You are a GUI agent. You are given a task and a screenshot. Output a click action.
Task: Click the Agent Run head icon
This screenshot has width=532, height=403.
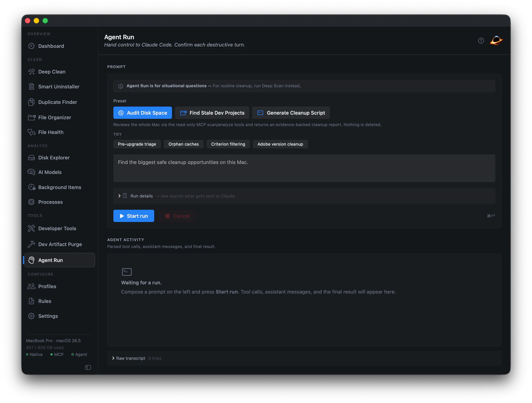31,260
